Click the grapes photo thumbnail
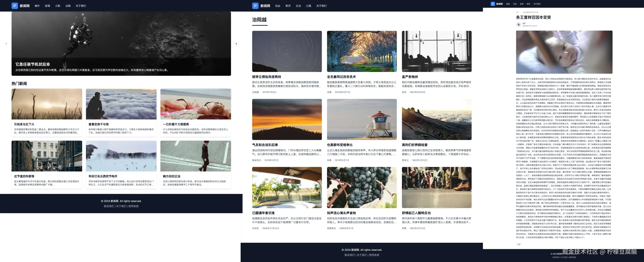This screenshot has width=644, height=262. coord(361,187)
